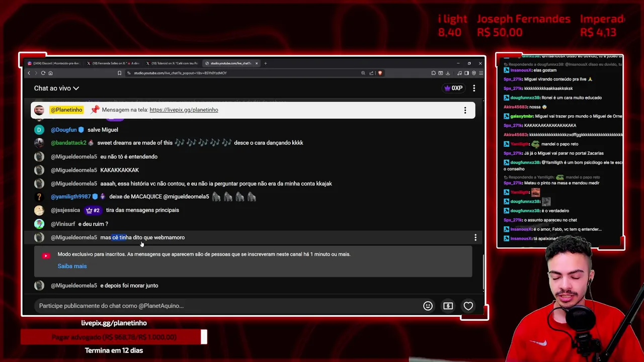
Task: Bookmark this page with the bookmark icon
Action: click(119, 73)
